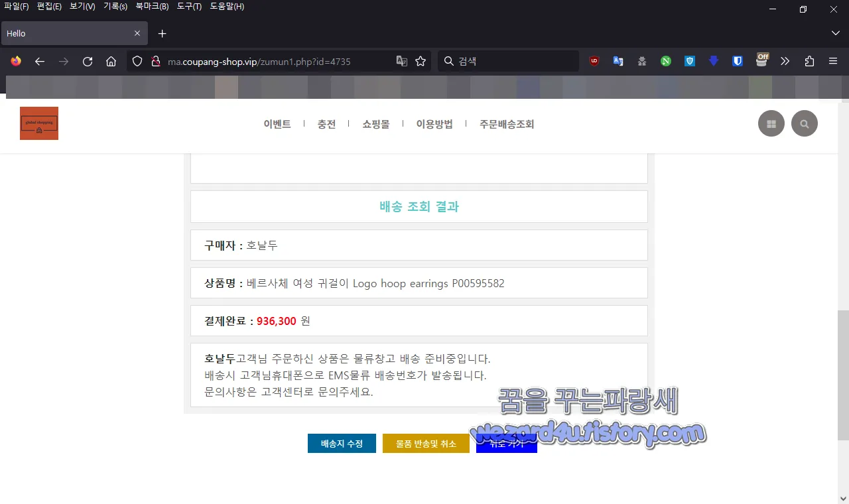Open the Extensions puzzle menu
Screen dimensions: 849x504
809,61
